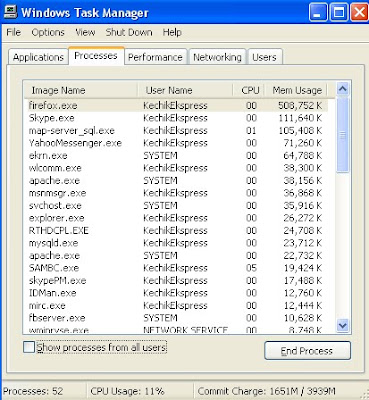369x400 pixels.
Task: Go to the Users tab
Action: (264, 57)
